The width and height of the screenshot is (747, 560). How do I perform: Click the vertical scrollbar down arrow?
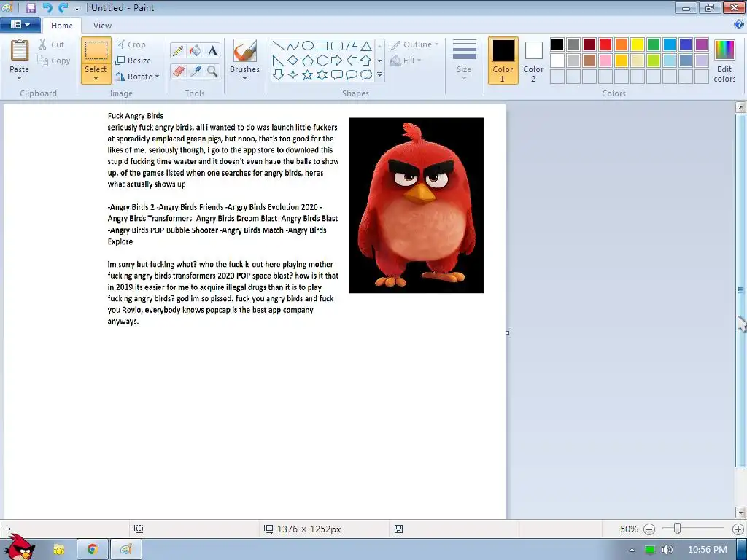pyautogui.click(x=741, y=513)
